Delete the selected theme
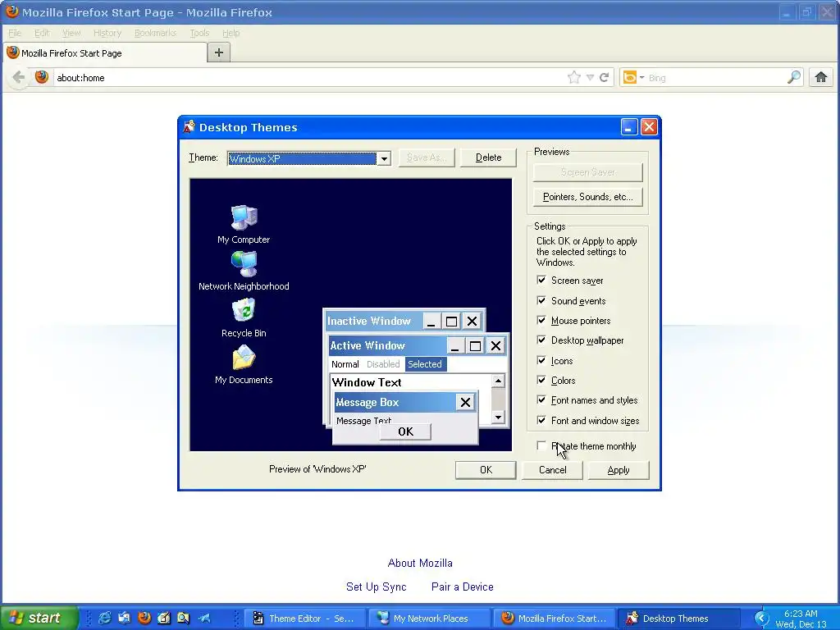The image size is (840, 630). pyautogui.click(x=488, y=157)
